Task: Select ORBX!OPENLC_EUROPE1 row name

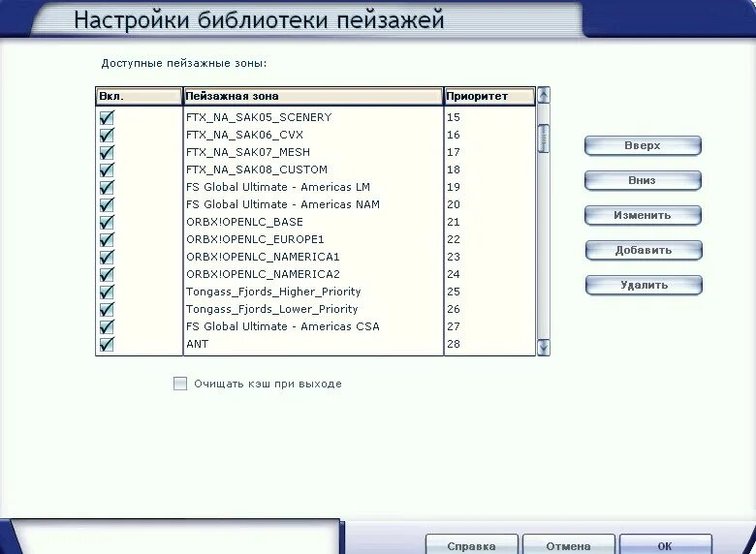Action: pos(255,239)
